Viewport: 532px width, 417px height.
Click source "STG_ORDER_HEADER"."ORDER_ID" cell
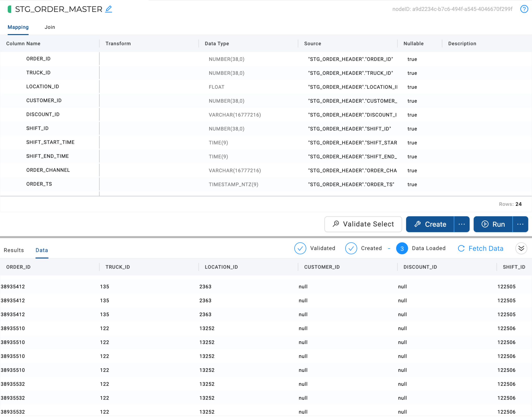350,59
